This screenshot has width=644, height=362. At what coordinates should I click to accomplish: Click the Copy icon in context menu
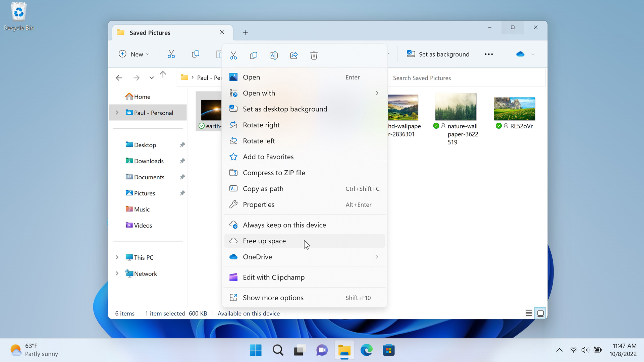click(254, 55)
